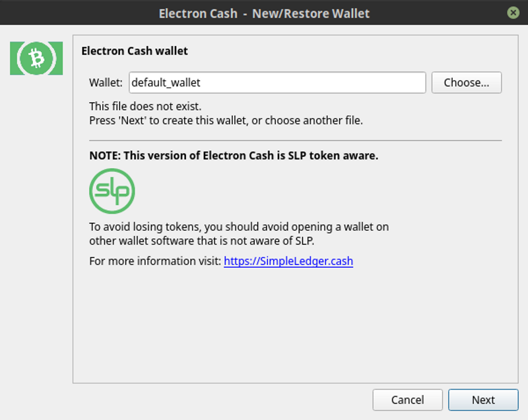The width and height of the screenshot is (528, 420).
Task: Click the SLP token aware note text
Action: (234, 156)
